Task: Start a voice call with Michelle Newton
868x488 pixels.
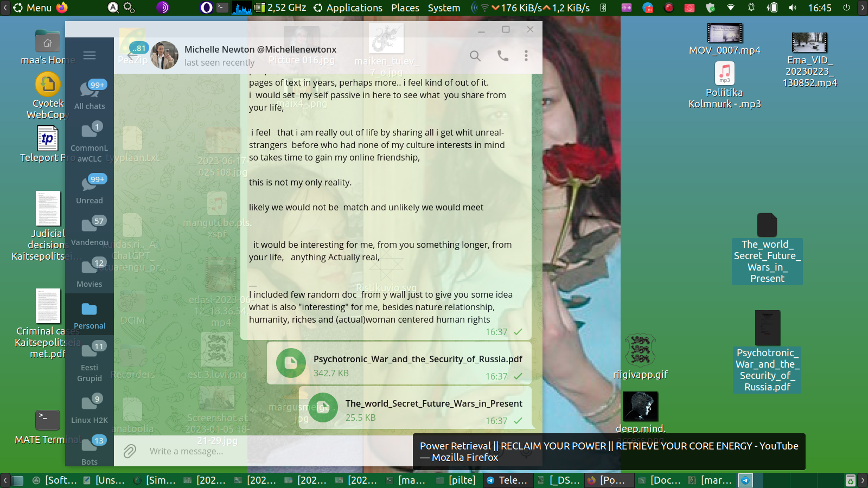Action: [x=503, y=55]
